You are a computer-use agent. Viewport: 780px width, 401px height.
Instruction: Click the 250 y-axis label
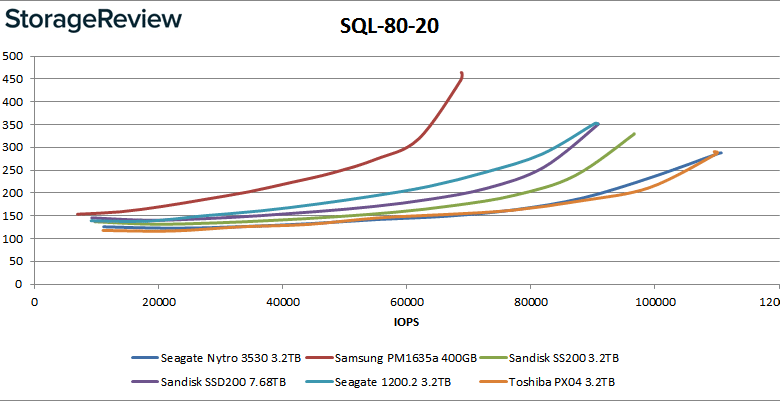pyautogui.click(x=12, y=170)
